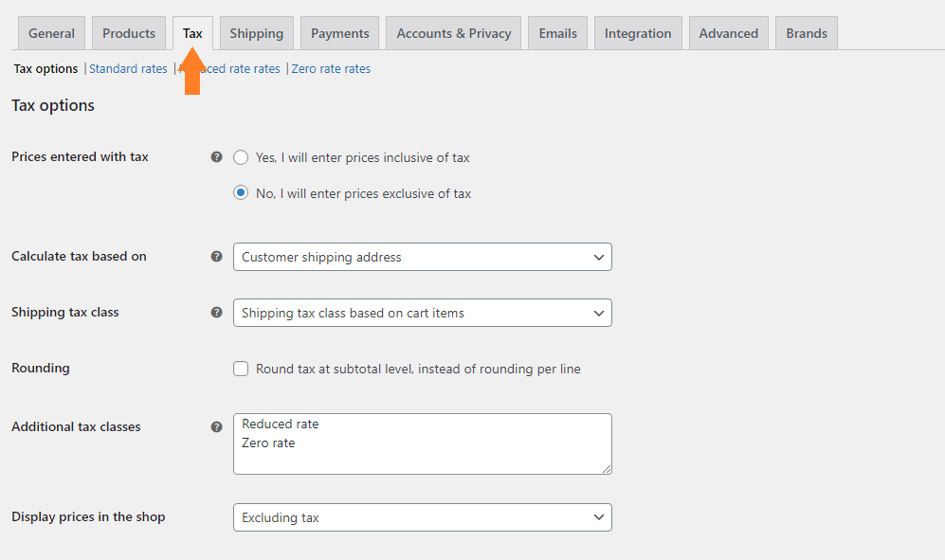Select 'Yes, I will enter prices inclusive of tax'
The height and width of the screenshot is (560, 945).
[x=241, y=157]
